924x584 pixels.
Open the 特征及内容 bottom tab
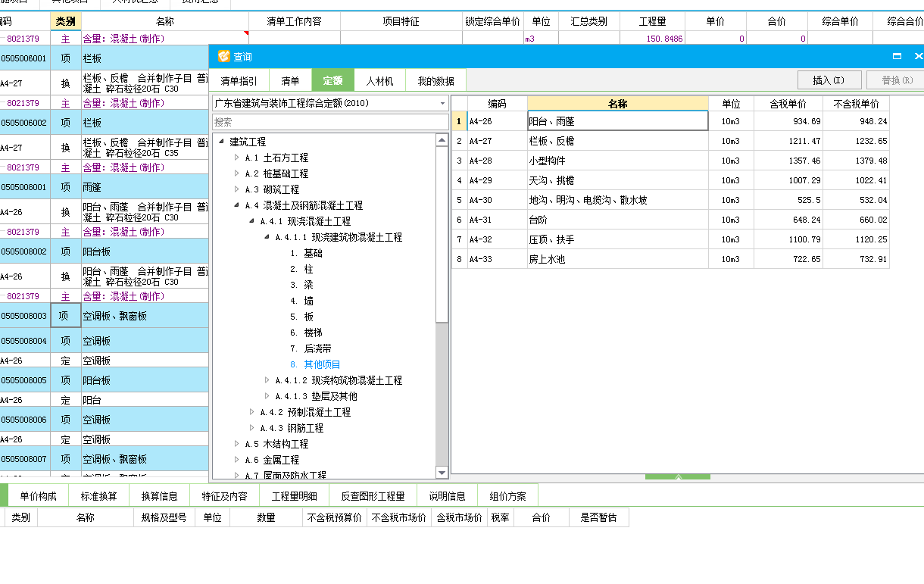pos(224,496)
